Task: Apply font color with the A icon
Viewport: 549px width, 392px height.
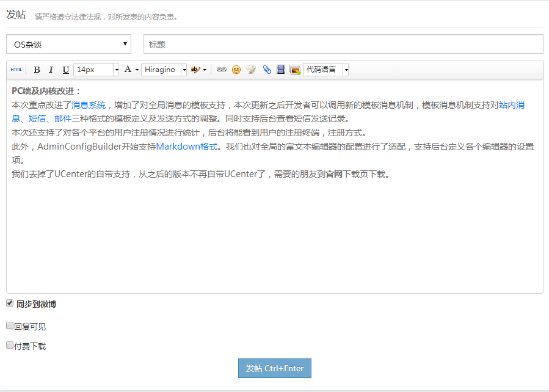Action: 128,69
